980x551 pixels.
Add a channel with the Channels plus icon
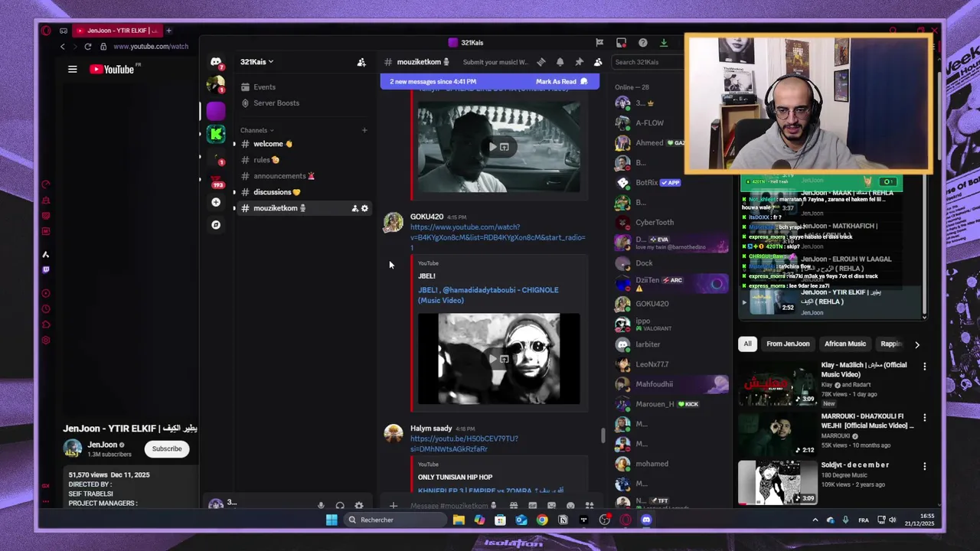pyautogui.click(x=364, y=130)
